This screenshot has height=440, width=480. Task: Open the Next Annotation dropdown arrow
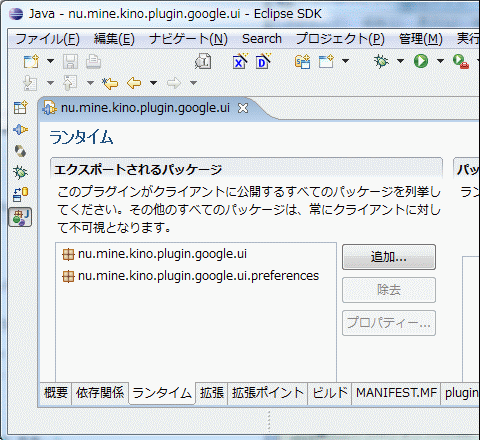(50, 83)
